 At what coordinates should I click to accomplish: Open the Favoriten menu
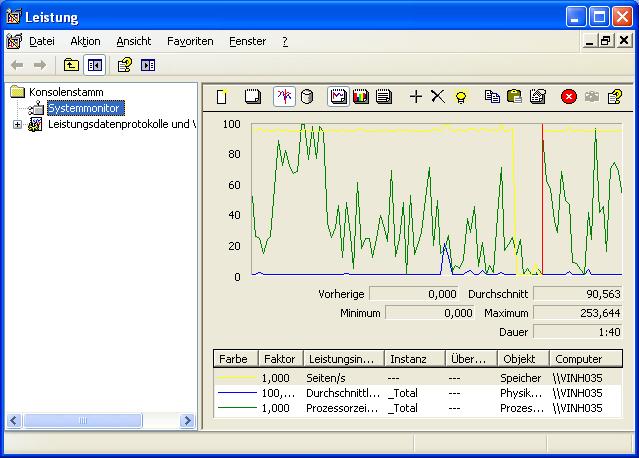[x=190, y=41]
